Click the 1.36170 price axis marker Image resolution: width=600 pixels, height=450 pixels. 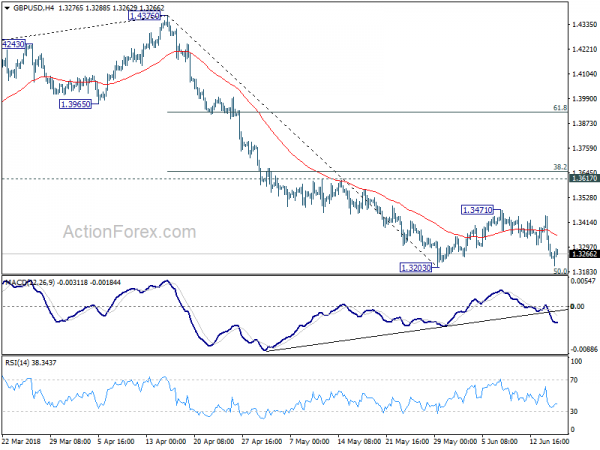click(584, 178)
